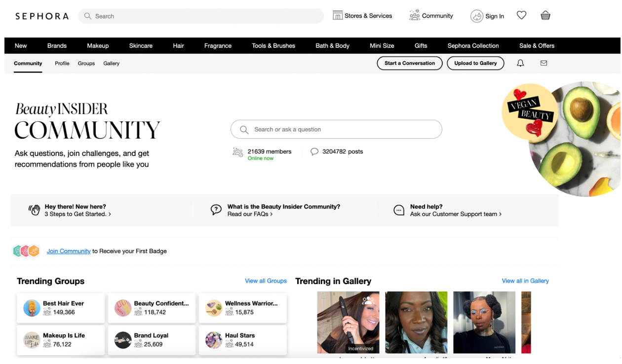Open the 3 Steps to Get Started link
622x364 pixels.
tap(78, 215)
